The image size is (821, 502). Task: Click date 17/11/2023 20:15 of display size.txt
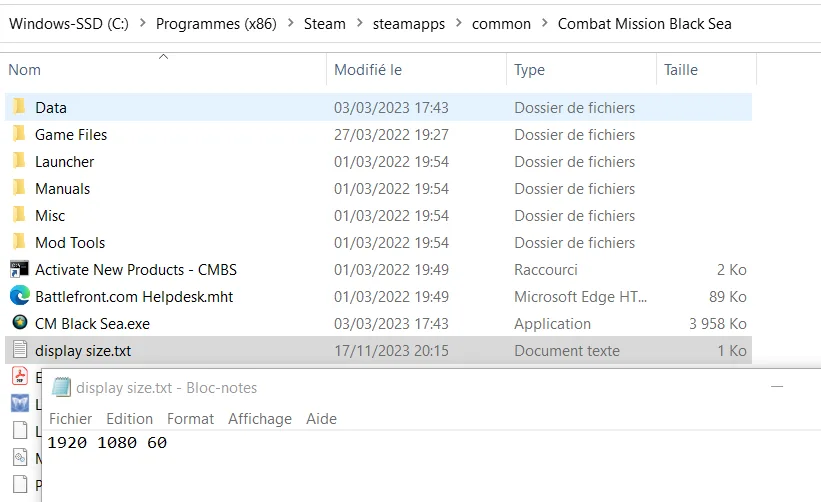(391, 351)
